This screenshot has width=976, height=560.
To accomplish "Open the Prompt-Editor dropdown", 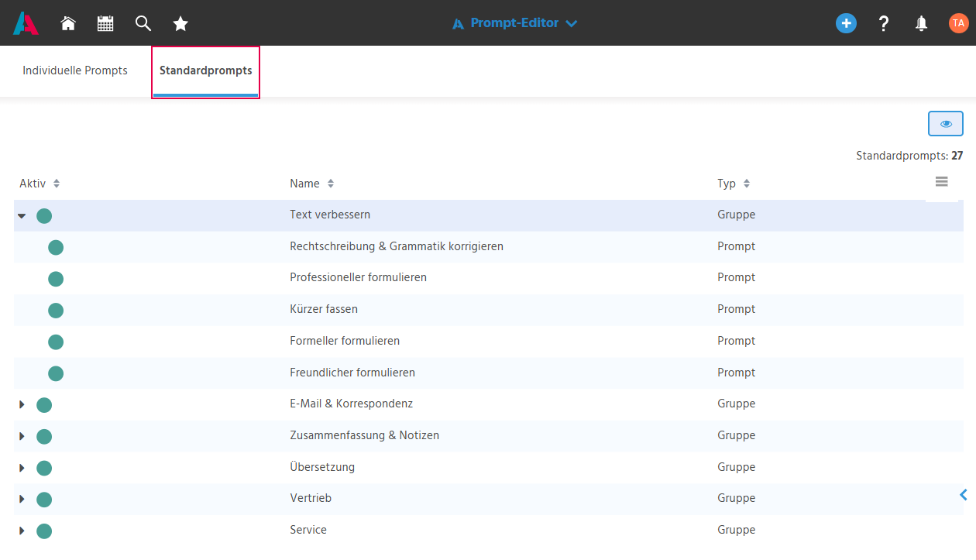I will (x=515, y=23).
